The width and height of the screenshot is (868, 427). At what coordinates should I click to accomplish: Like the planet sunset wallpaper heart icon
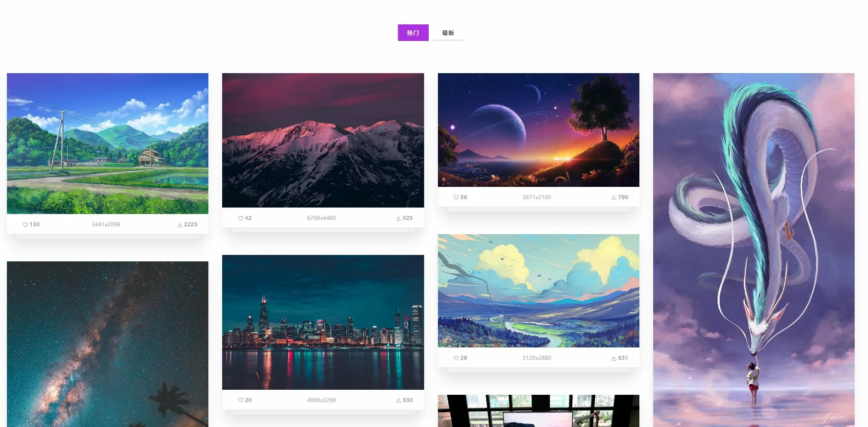(456, 197)
